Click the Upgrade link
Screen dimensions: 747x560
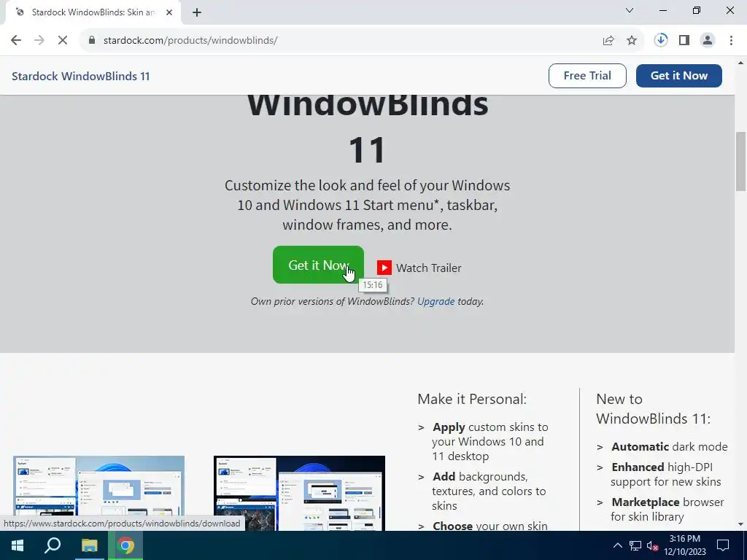[x=436, y=301]
